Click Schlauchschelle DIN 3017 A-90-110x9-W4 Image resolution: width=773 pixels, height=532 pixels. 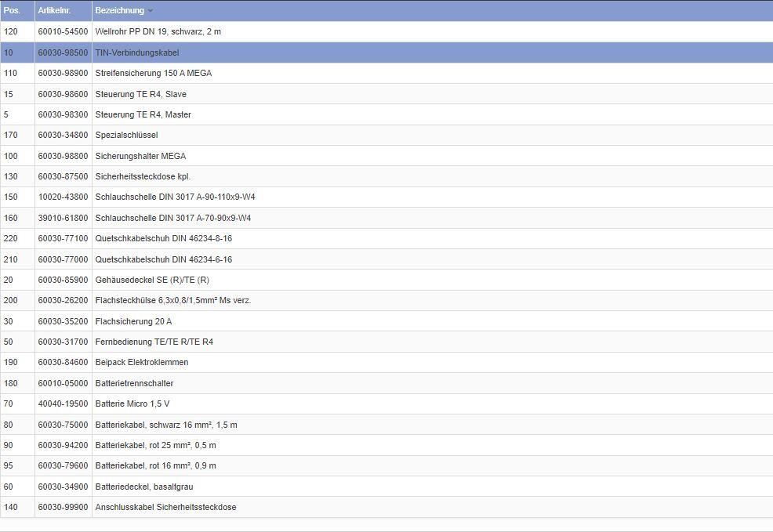[x=175, y=197]
